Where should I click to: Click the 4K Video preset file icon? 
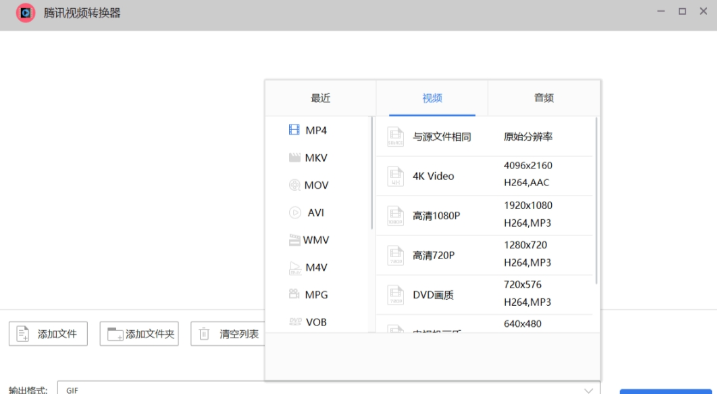pyautogui.click(x=396, y=176)
